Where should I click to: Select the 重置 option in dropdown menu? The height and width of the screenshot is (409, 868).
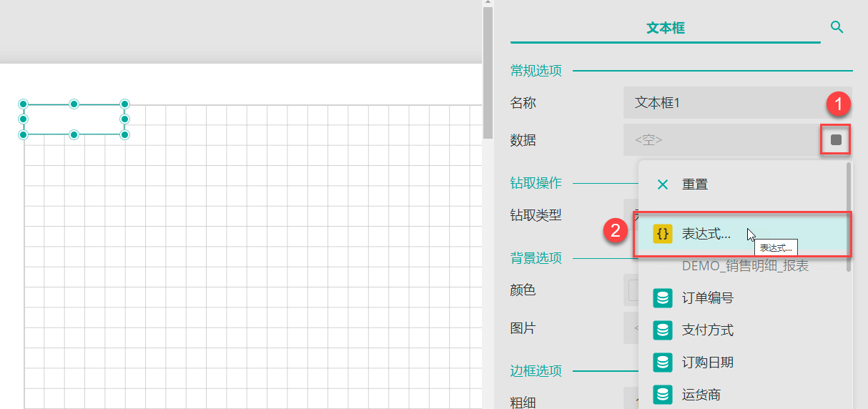[x=695, y=184]
